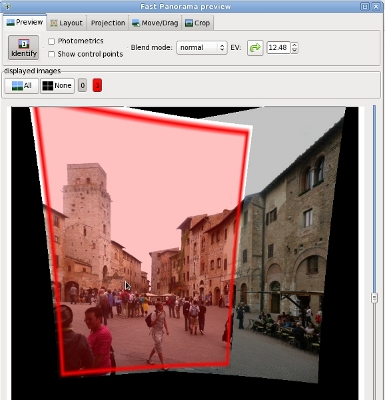385x400 pixels.
Task: Toggle display of red image 1
Action: [97, 86]
